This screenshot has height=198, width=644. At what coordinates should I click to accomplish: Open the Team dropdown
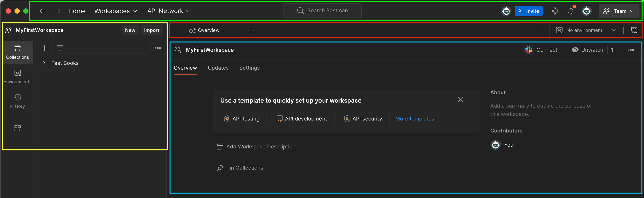coord(619,11)
